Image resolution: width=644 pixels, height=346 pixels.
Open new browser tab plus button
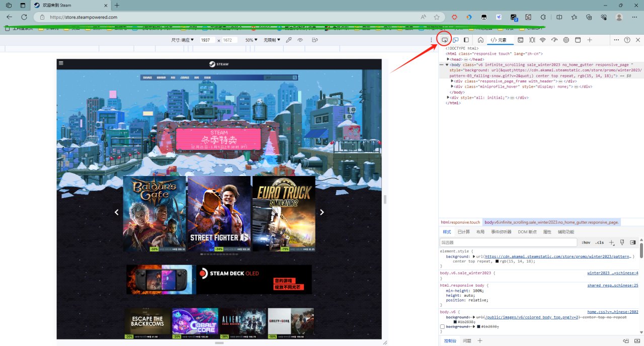point(117,5)
